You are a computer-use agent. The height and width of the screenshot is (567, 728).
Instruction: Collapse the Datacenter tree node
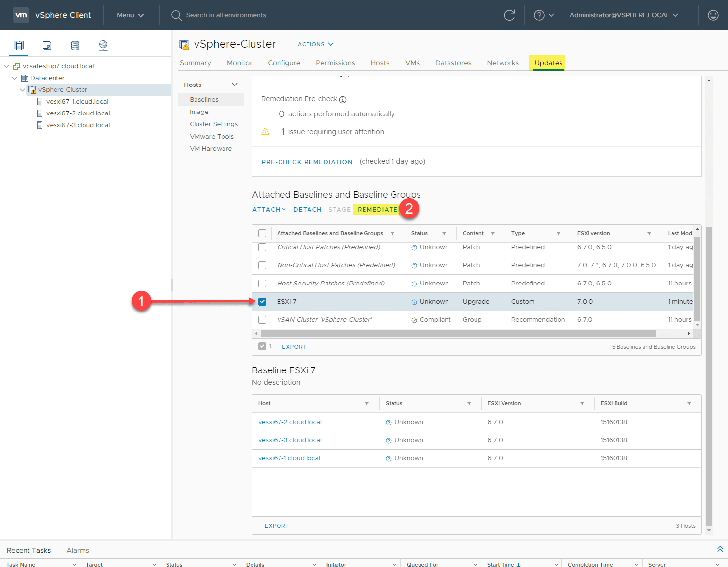[15, 78]
